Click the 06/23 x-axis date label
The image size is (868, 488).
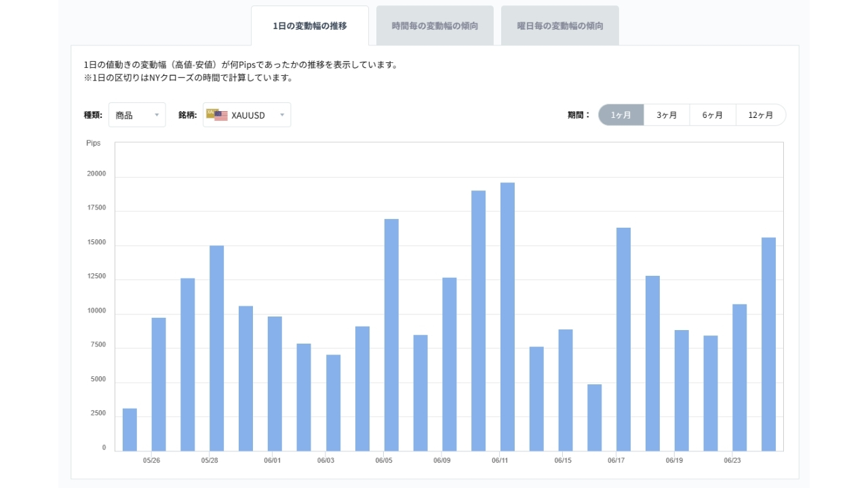coord(732,460)
